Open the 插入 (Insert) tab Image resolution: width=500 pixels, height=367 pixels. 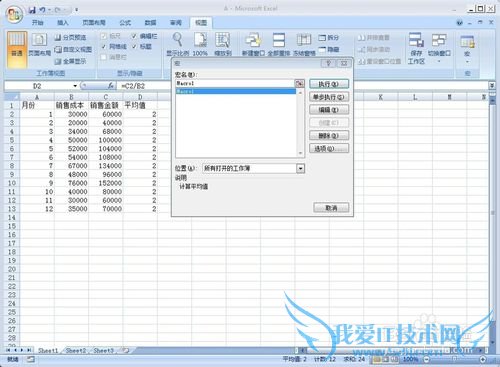63,23
